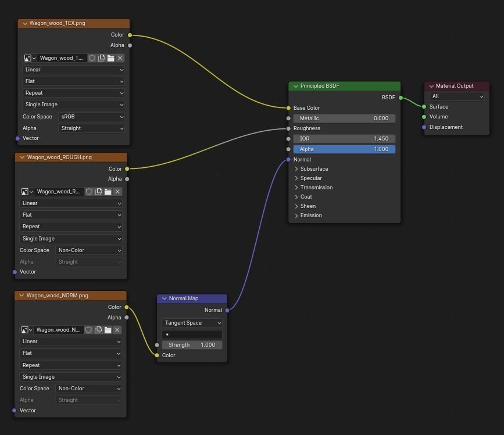Screen dimensions: 504x435
Task: Expand Emission panel in Principled BSDF
Action: tap(296, 215)
